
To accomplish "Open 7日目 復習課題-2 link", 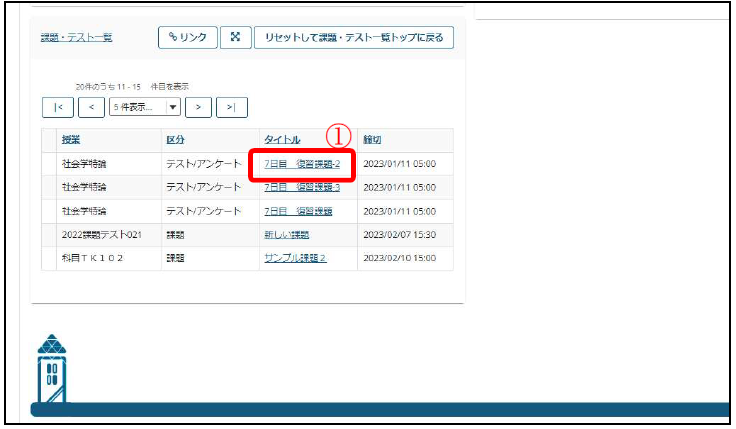I will pyautogui.click(x=302, y=163).
